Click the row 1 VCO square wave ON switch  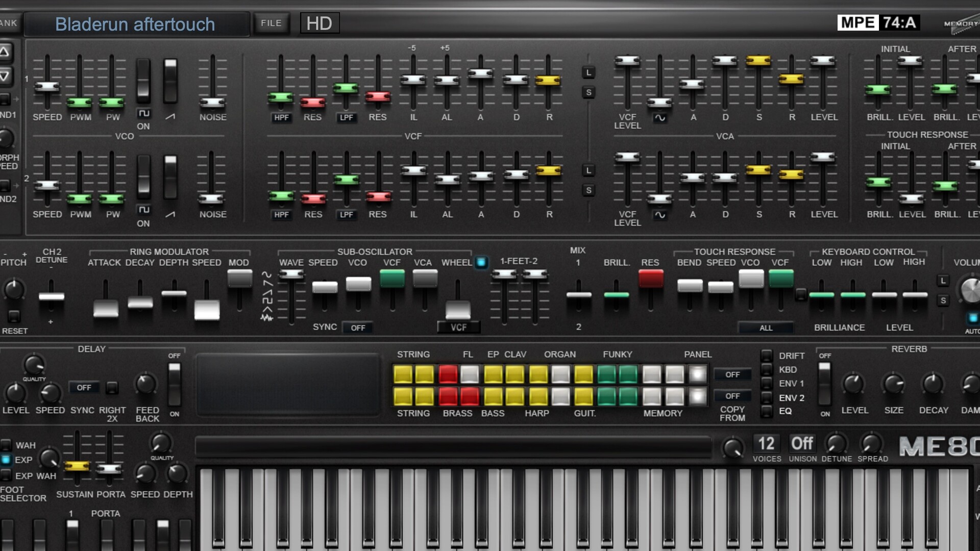tap(143, 81)
